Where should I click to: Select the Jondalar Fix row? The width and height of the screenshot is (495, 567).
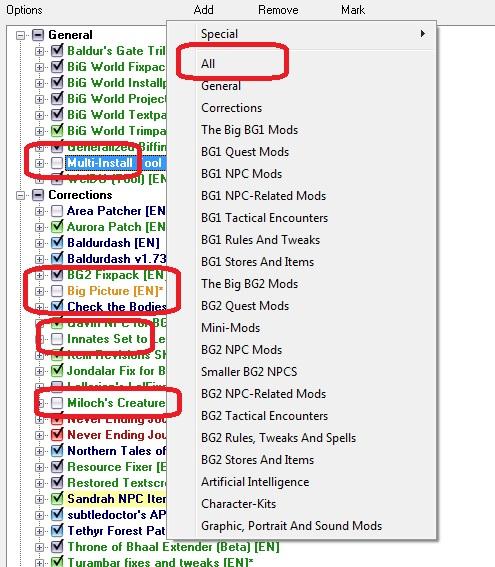[x=117, y=371]
